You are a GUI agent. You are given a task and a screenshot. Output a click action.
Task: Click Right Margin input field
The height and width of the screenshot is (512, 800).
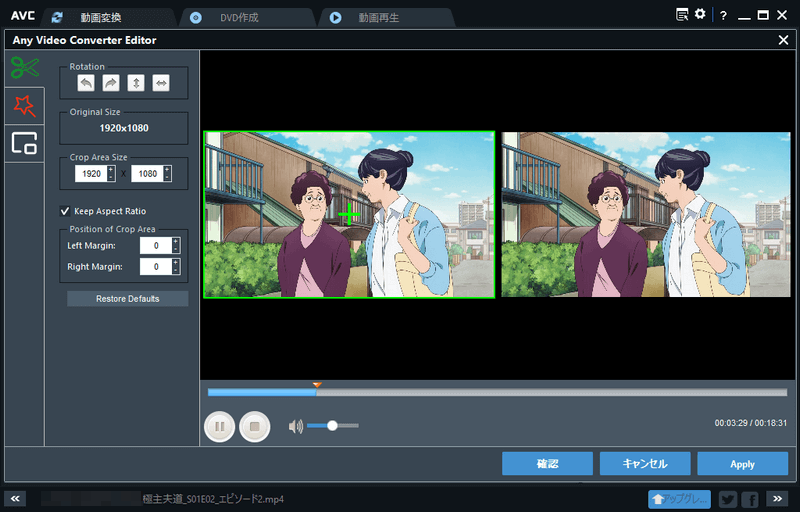point(156,267)
